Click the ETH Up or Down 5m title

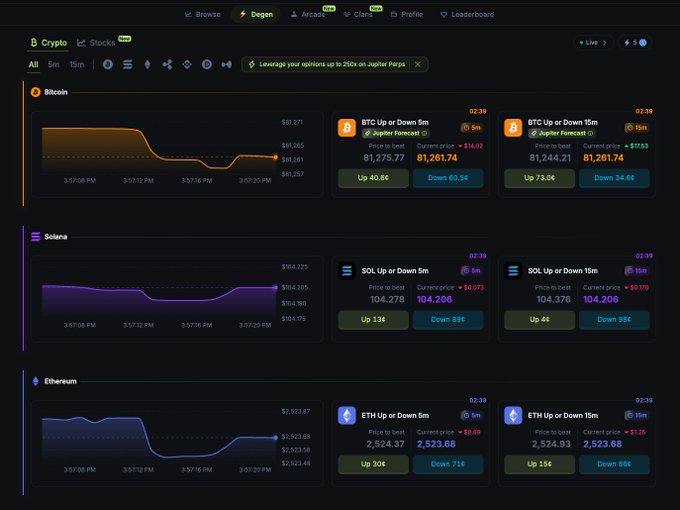click(x=395, y=415)
